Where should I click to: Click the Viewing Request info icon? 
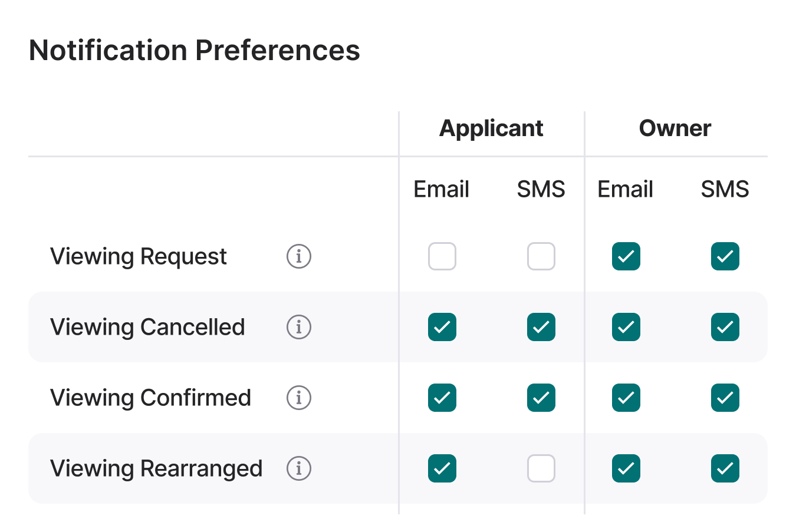[298, 256]
